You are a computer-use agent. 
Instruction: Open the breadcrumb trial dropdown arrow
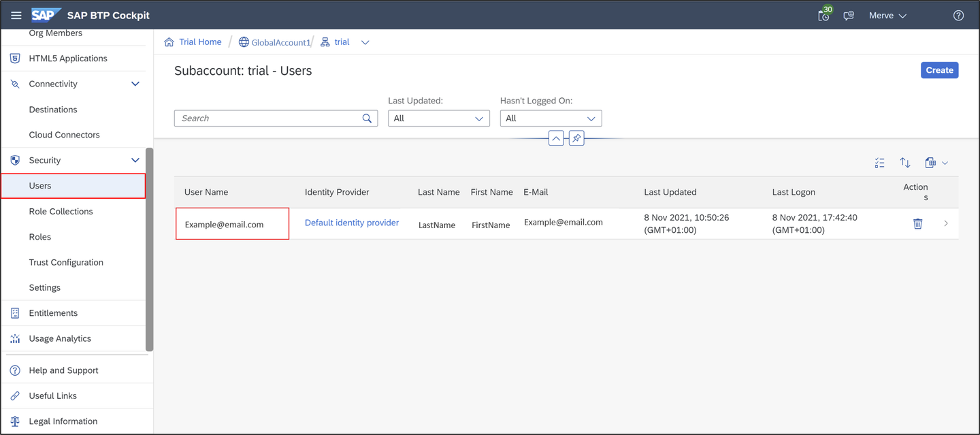pyautogui.click(x=365, y=42)
